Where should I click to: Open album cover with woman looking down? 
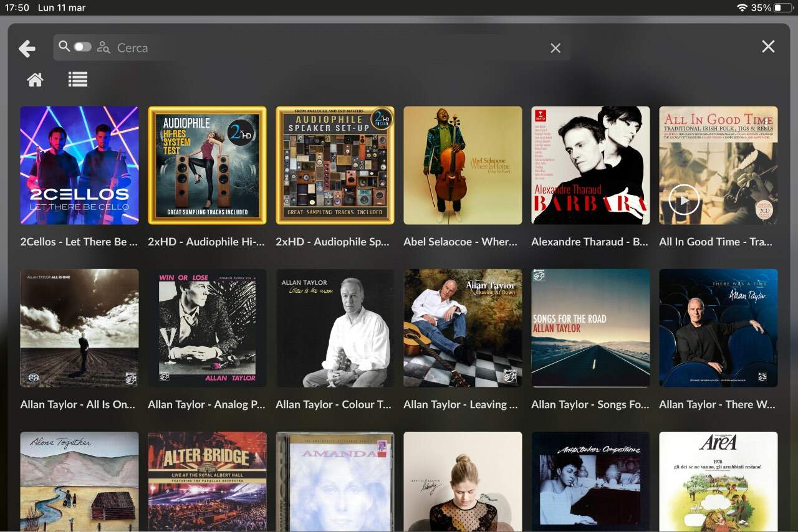[463, 482]
